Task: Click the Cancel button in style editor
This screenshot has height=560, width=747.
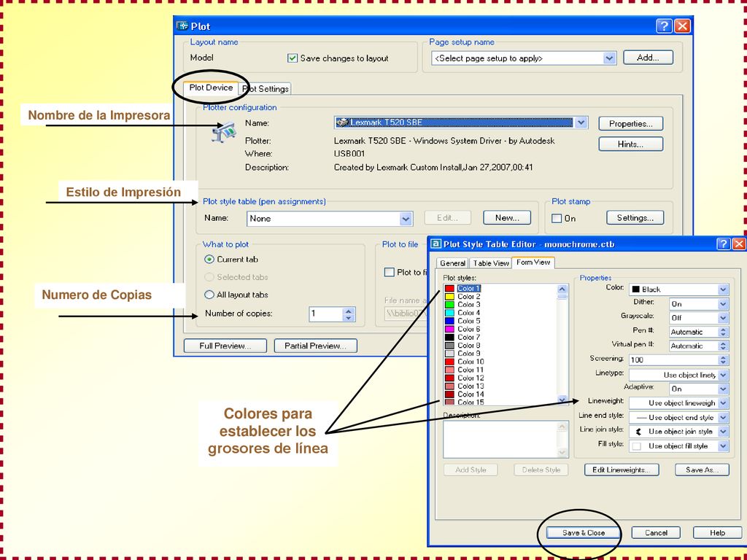Action: 656,533
